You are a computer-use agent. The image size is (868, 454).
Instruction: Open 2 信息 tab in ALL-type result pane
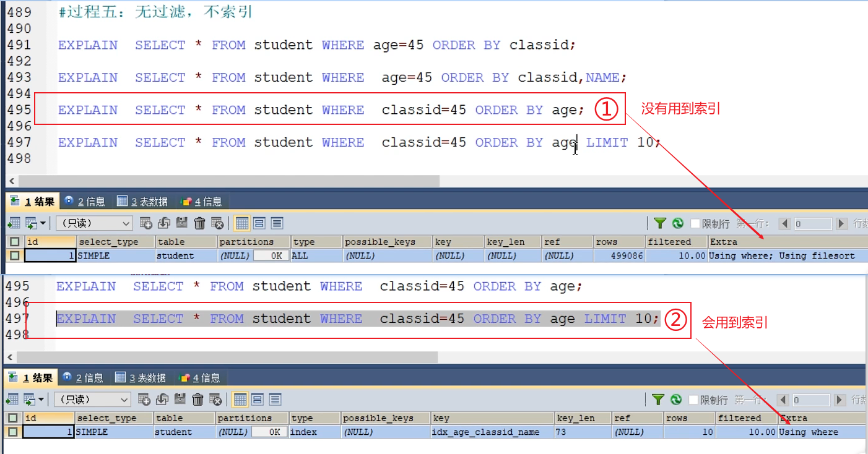click(x=85, y=202)
